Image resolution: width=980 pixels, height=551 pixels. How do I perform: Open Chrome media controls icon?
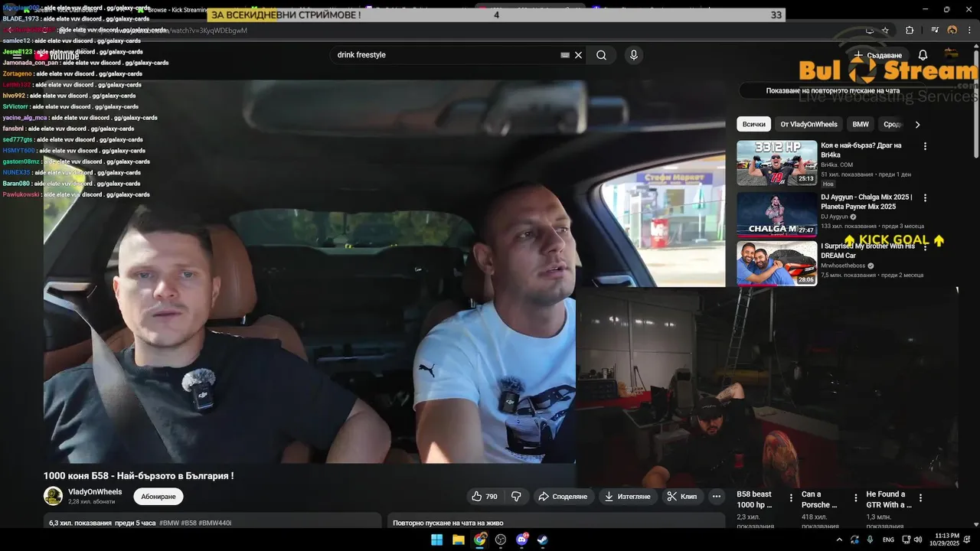pos(935,30)
